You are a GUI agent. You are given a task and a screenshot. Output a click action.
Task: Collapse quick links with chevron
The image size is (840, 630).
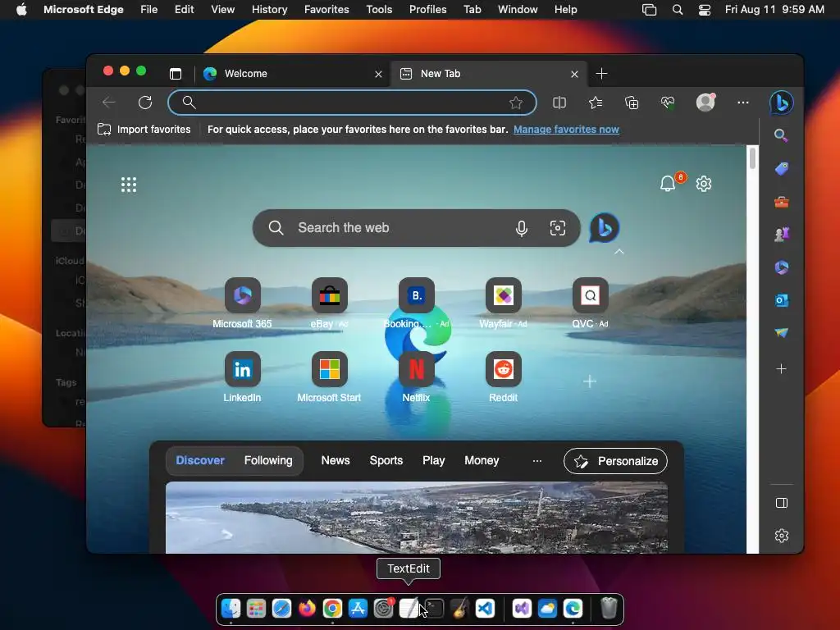(619, 251)
